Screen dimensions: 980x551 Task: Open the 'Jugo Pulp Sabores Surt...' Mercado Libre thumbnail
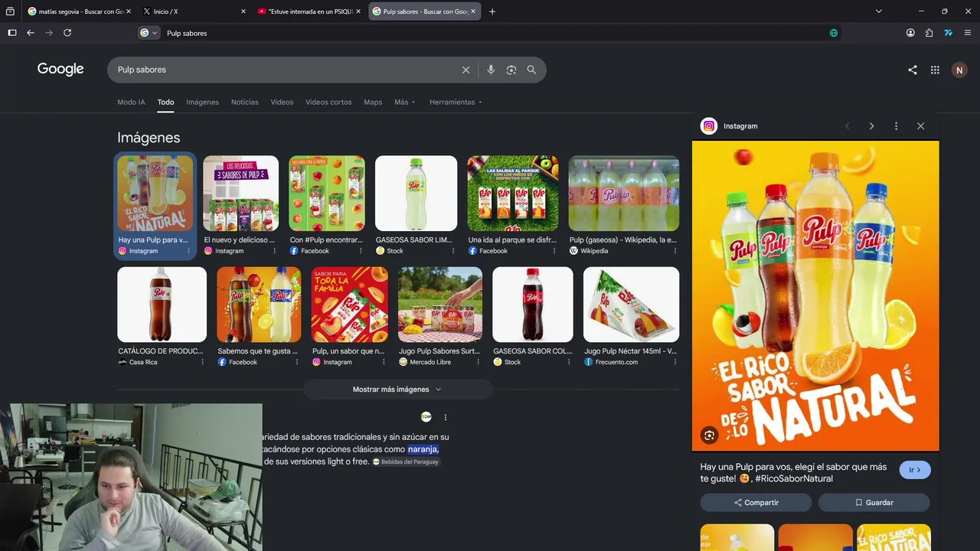(440, 305)
